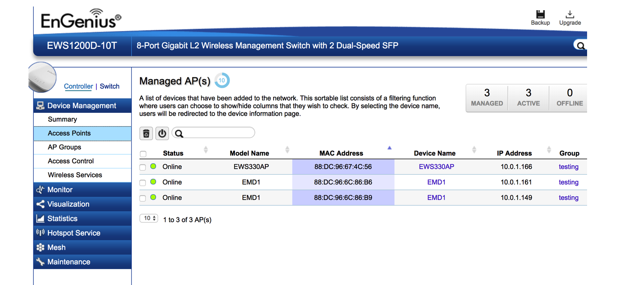Click the green status dot for 10.0.1.149
644x285 pixels.
[153, 197]
